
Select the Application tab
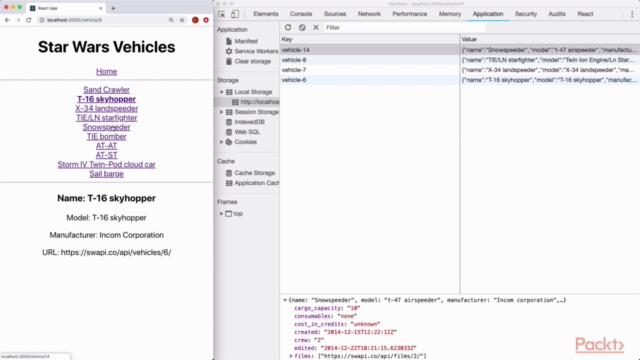pyautogui.click(x=488, y=14)
